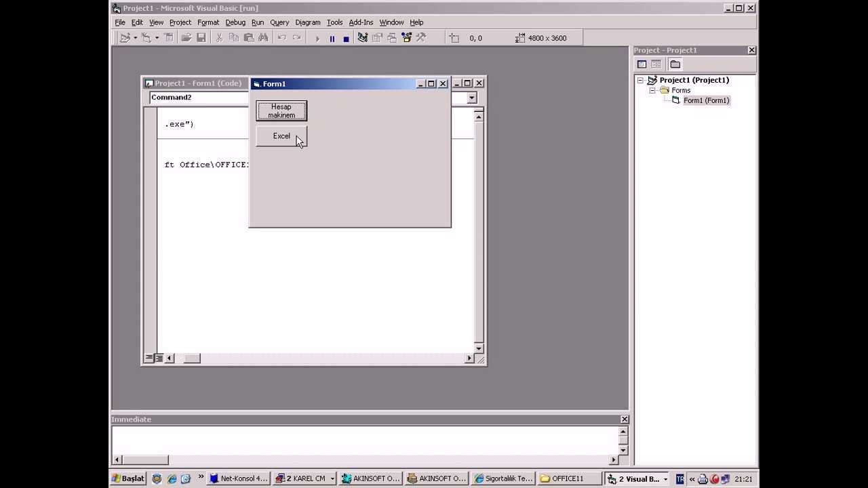This screenshot has height=488, width=868.
Task: Click scroll-down arrow of code window
Action: tap(479, 348)
